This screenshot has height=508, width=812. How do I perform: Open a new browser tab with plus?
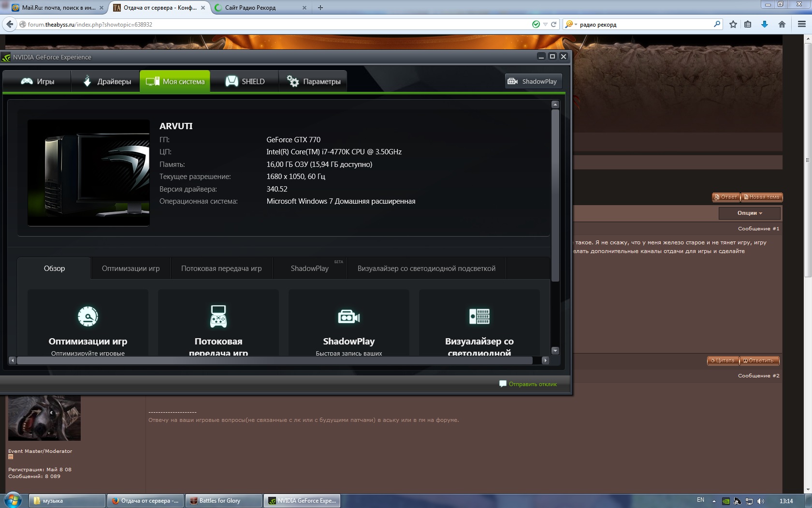point(320,8)
